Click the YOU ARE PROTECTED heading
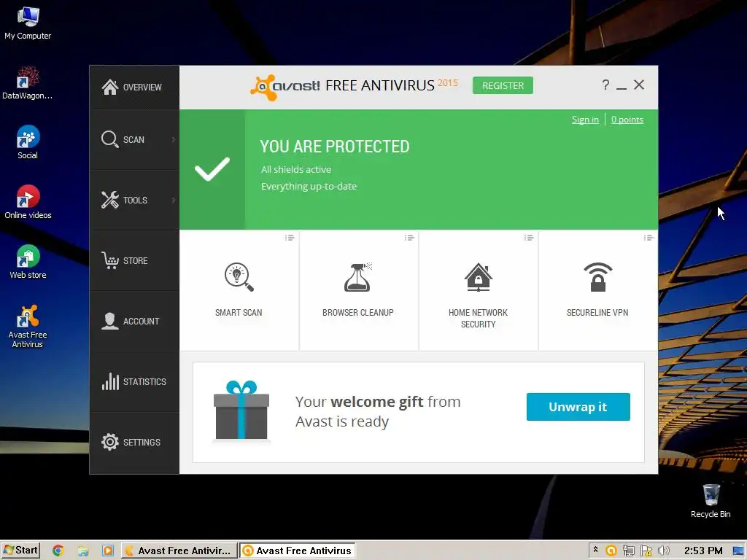The image size is (747, 560). [334, 146]
